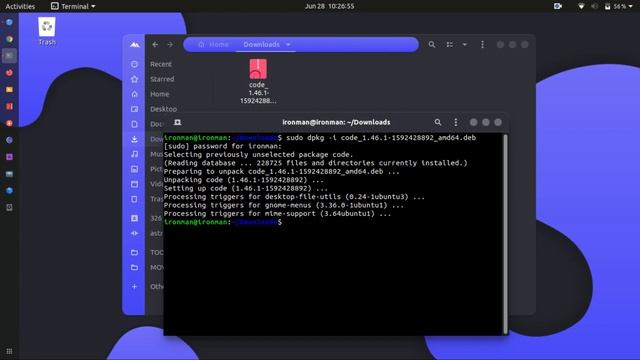This screenshot has height=360, width=640.
Task: Open the network share icon in sidebar
Action: [x=134, y=233]
